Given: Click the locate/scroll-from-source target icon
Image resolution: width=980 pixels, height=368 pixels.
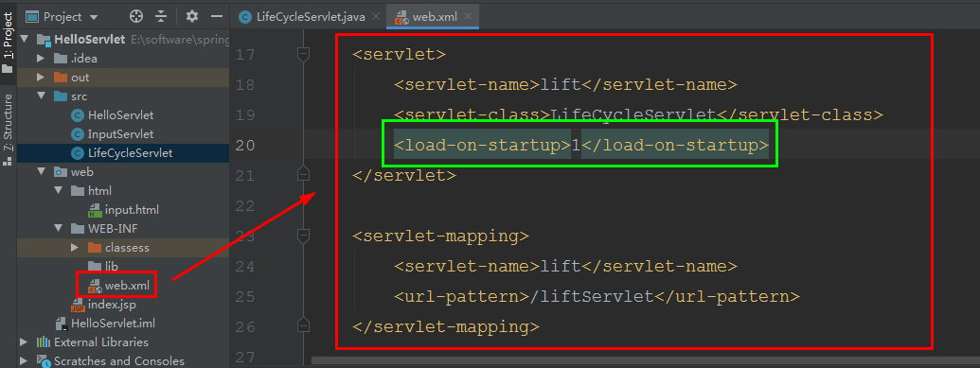Looking at the screenshot, I should (x=135, y=16).
